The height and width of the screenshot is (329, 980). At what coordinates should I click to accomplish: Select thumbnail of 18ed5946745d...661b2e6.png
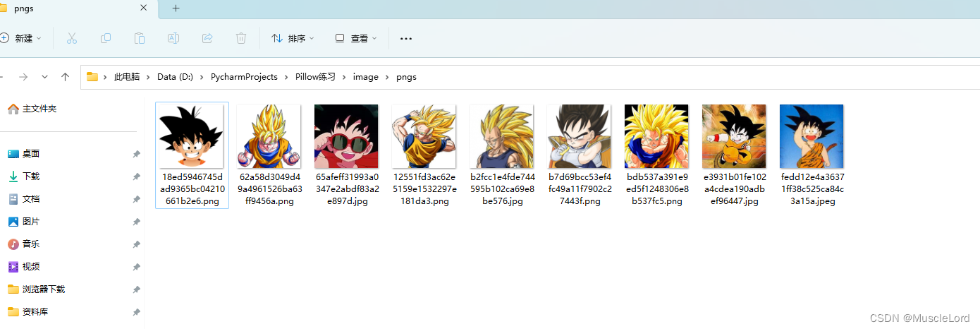click(191, 136)
